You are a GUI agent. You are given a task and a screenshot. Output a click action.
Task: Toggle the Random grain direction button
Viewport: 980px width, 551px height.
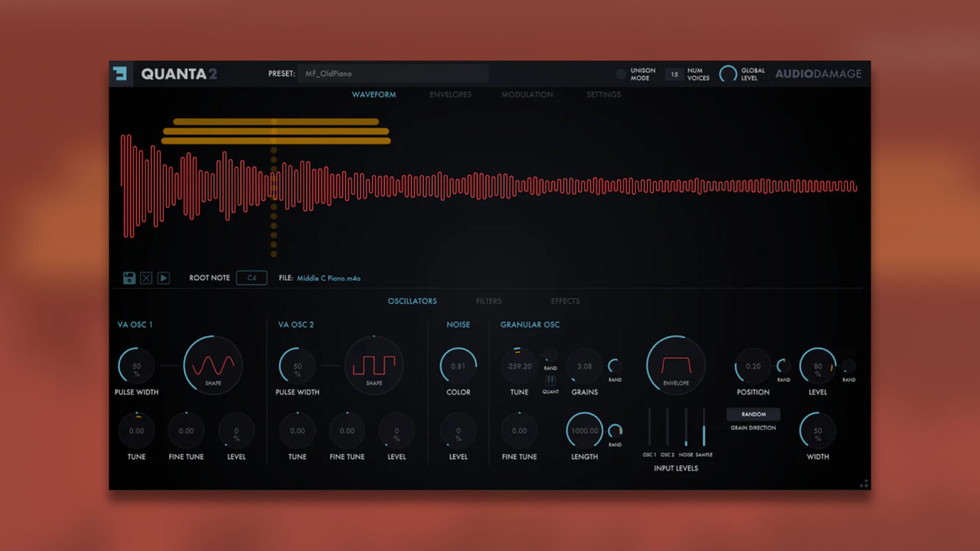coord(753,414)
